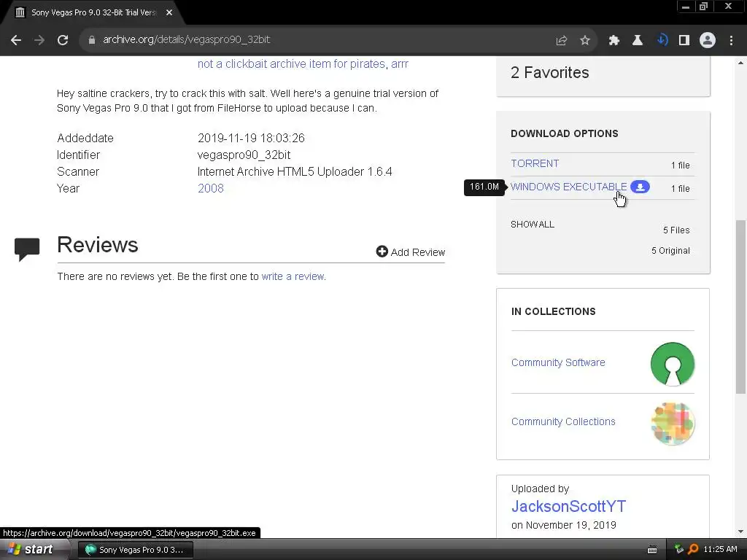Image resolution: width=747 pixels, height=560 pixels.
Task: Click the plus icon next to Add Review
Action: [x=382, y=252]
